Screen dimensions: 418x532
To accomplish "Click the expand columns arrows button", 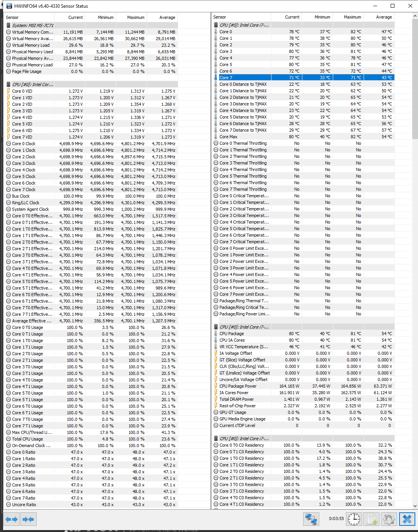I will coord(12,519).
